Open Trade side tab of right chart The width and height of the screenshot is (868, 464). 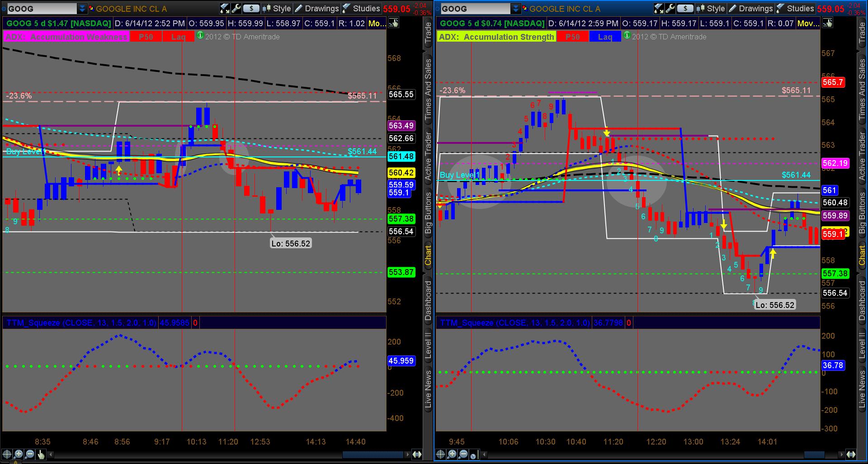(x=862, y=33)
